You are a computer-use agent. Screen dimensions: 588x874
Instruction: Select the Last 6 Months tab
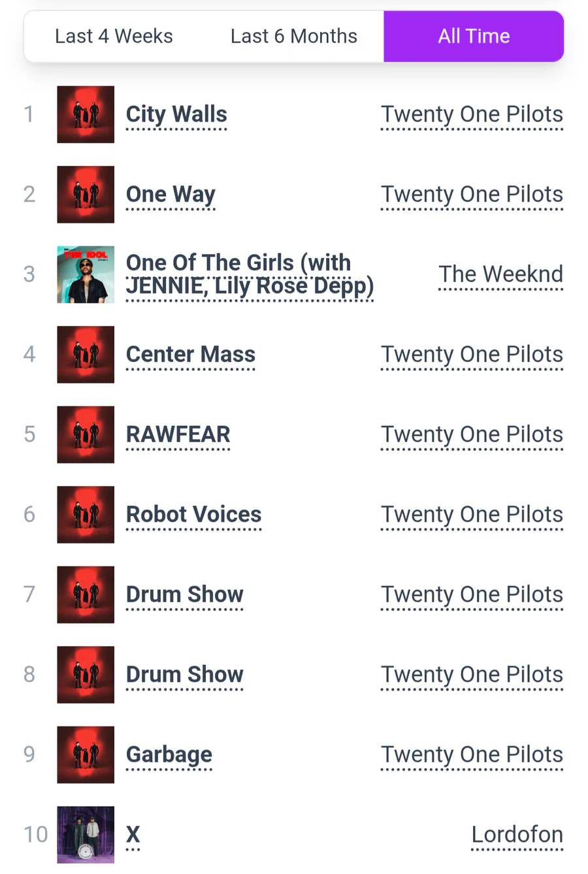(x=293, y=37)
